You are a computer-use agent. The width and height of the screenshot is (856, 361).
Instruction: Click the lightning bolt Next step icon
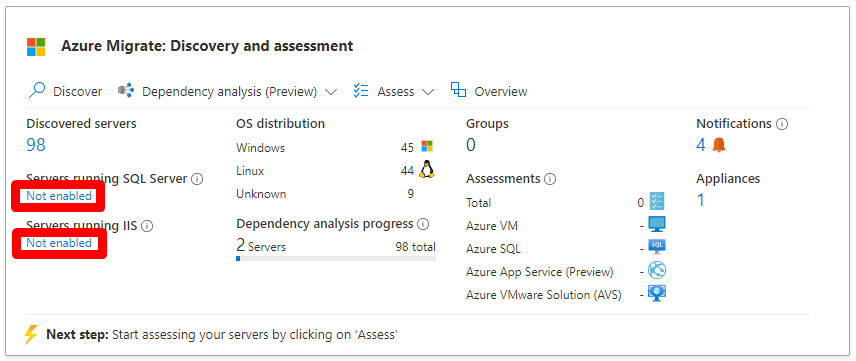31,334
